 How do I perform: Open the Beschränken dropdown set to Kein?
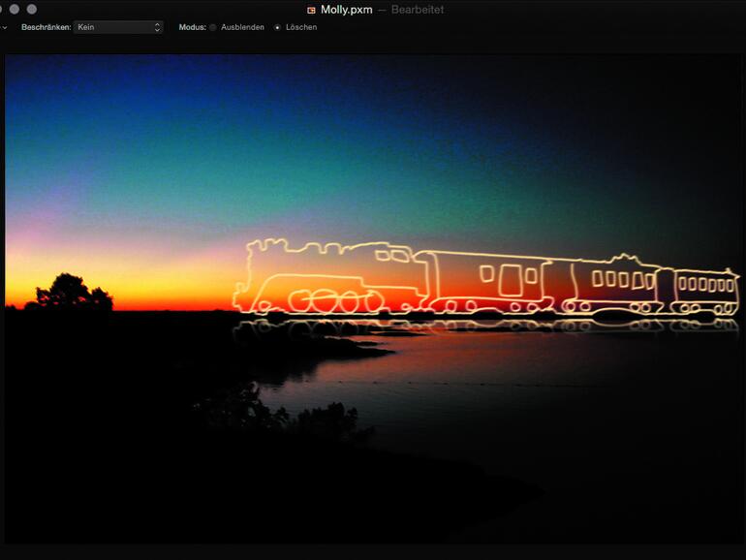(x=118, y=27)
